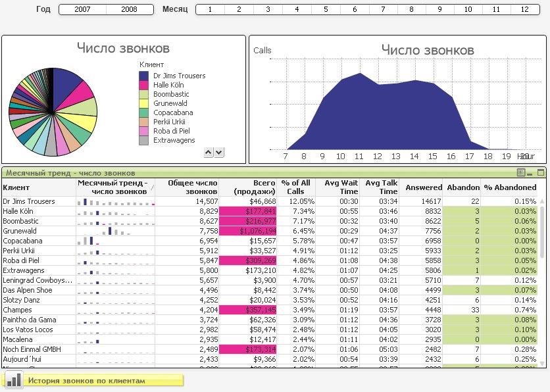
Task: Select month 7 filter
Action: [383, 9]
